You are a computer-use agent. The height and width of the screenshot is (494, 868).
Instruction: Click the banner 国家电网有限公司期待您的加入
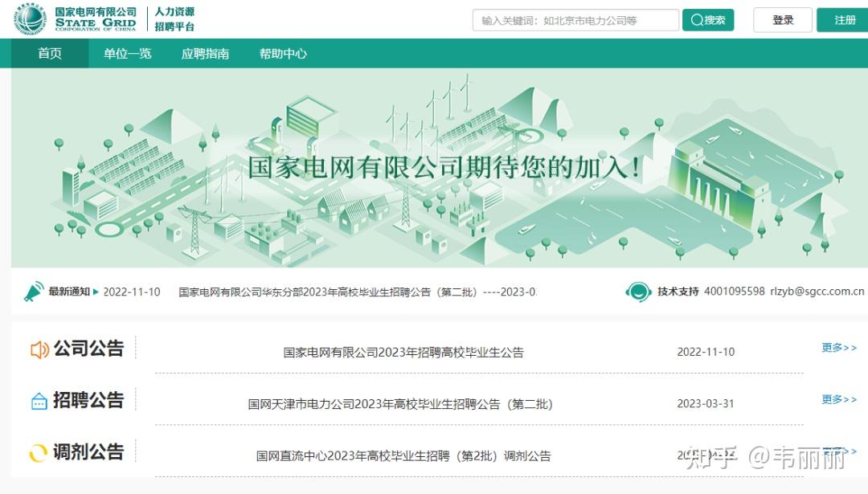[x=444, y=167]
